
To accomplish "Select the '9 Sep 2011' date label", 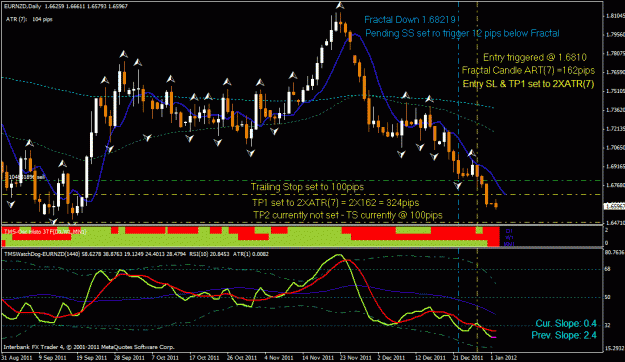I will tap(53, 358).
